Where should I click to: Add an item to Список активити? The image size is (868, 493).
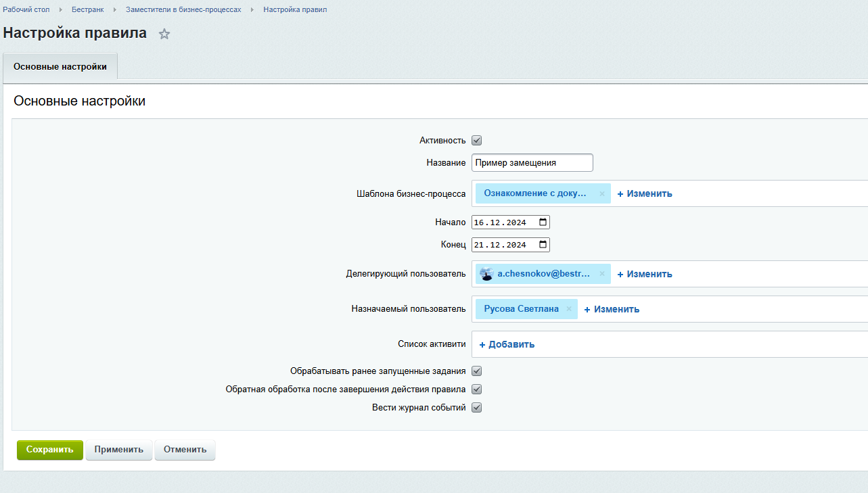click(x=507, y=344)
